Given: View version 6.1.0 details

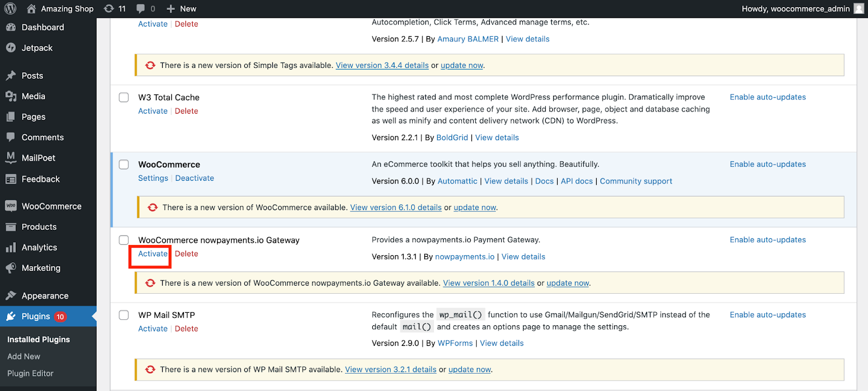Looking at the screenshot, I should (396, 207).
